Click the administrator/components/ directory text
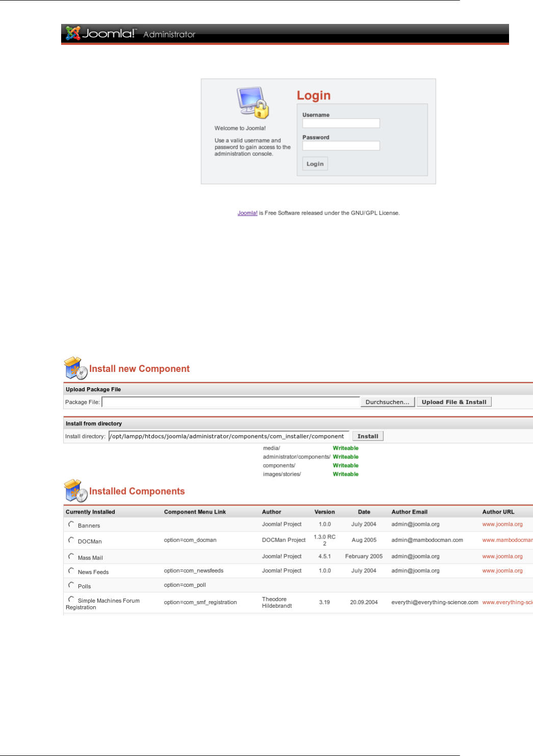The image size is (533, 756). pos(297,457)
